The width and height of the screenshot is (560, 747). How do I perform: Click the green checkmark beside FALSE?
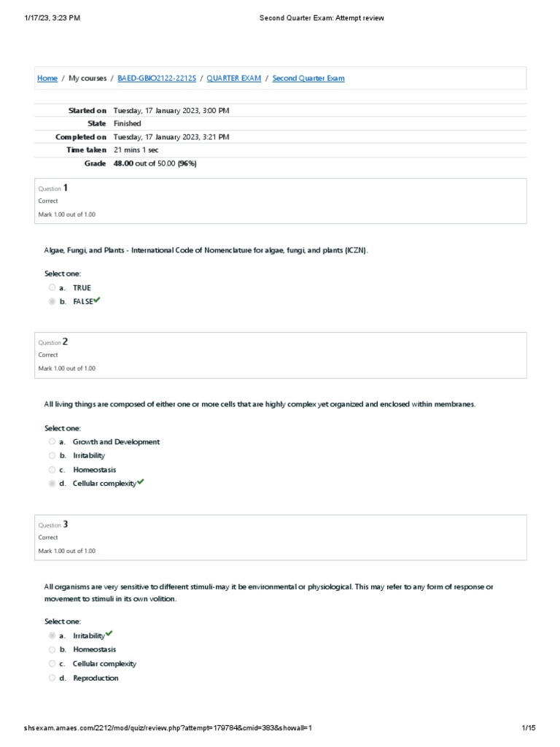click(x=96, y=300)
